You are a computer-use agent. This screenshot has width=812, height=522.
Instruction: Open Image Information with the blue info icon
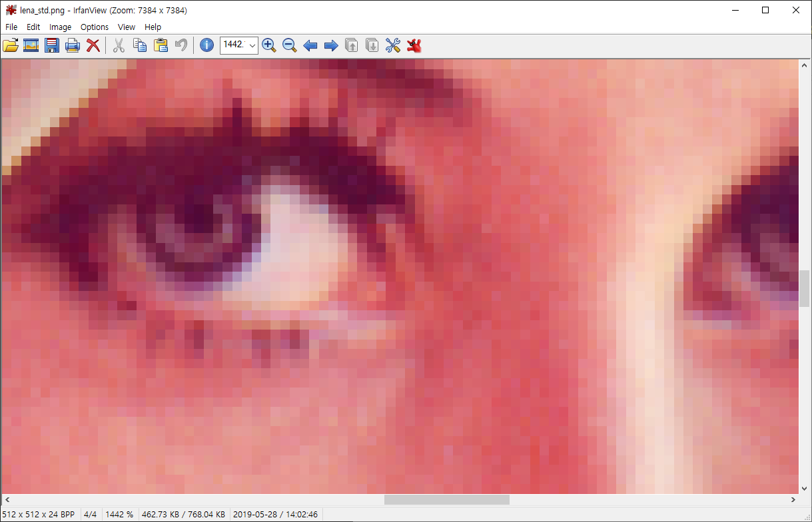pyautogui.click(x=207, y=45)
